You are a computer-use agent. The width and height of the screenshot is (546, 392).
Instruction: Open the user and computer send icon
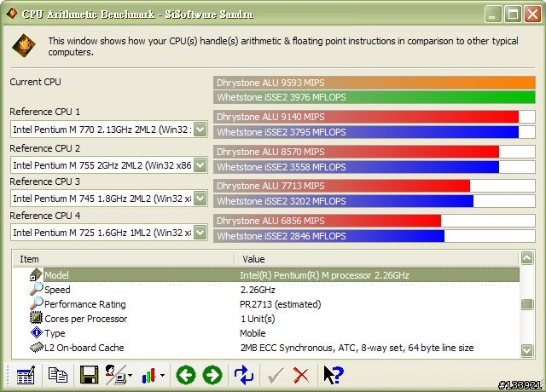(x=116, y=375)
